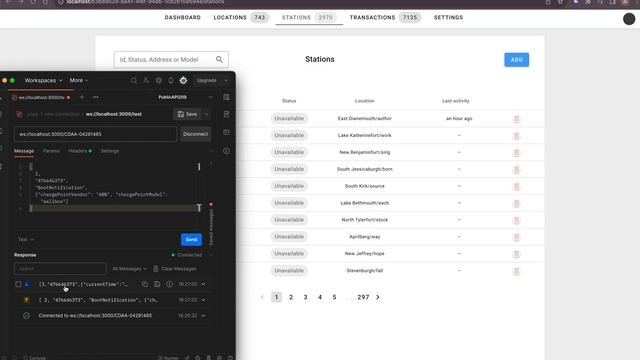Open the Workspaces dropdown

[43, 80]
